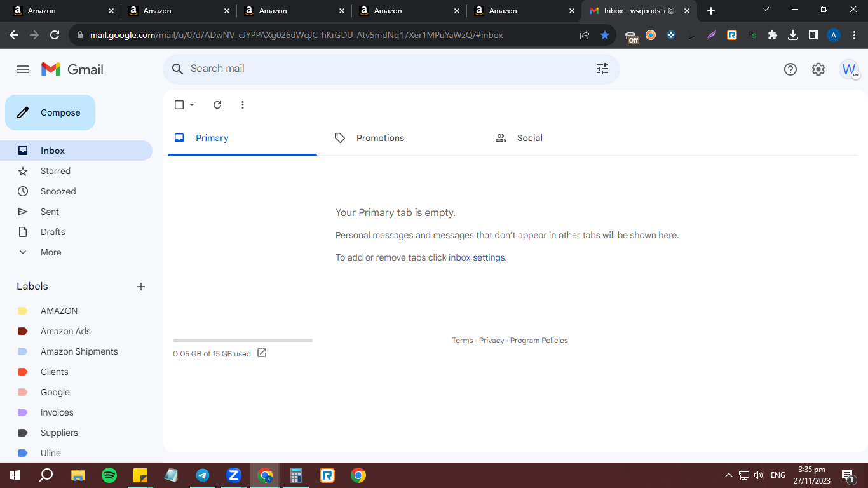Open Gmail settings gear
Screen dimensions: 868x488
coord(818,69)
